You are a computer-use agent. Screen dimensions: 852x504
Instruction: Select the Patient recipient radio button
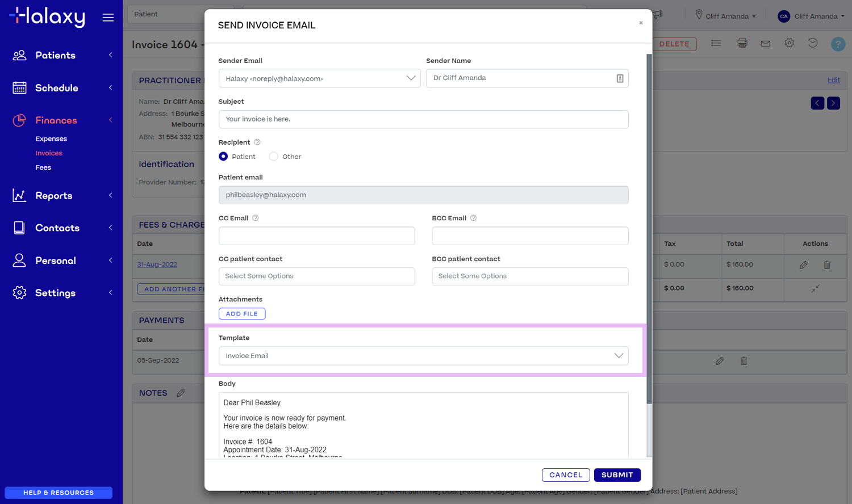223,156
